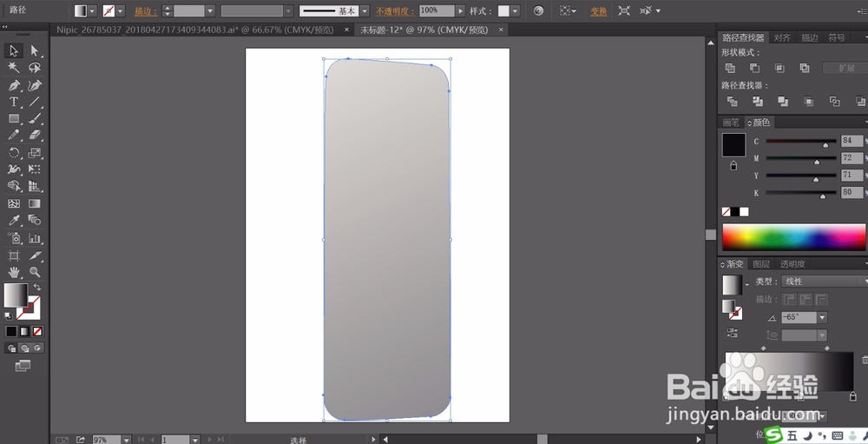
Task: Choose Draw Inside mode
Action: click(x=37, y=348)
